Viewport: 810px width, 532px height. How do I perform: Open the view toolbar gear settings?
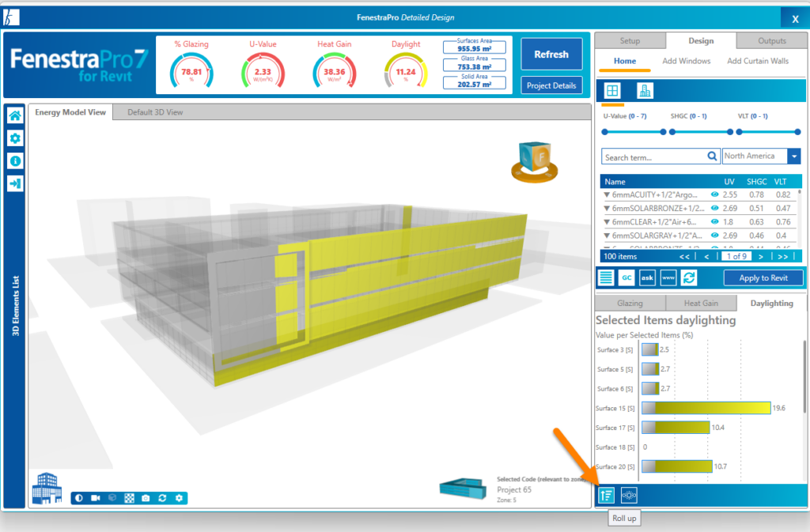coord(179,498)
